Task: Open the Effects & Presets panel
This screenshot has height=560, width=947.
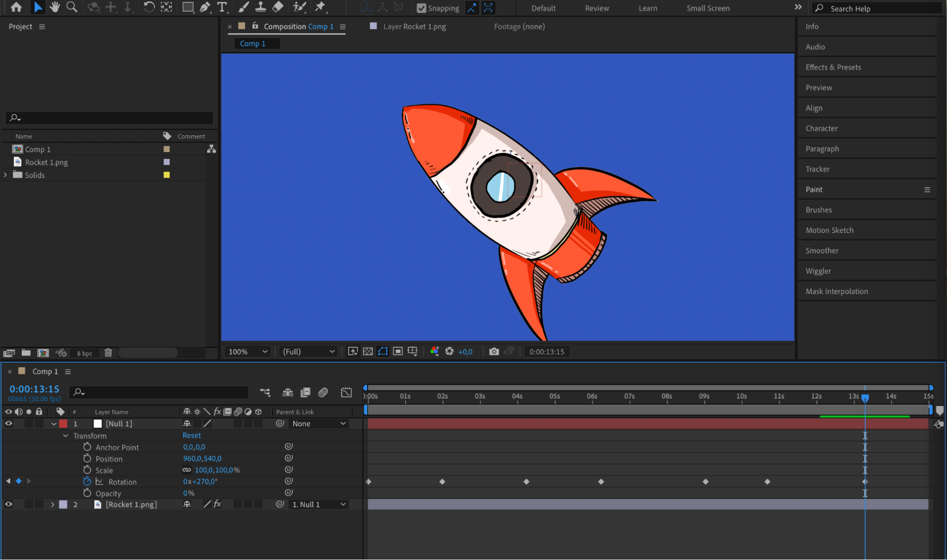Action: point(833,67)
